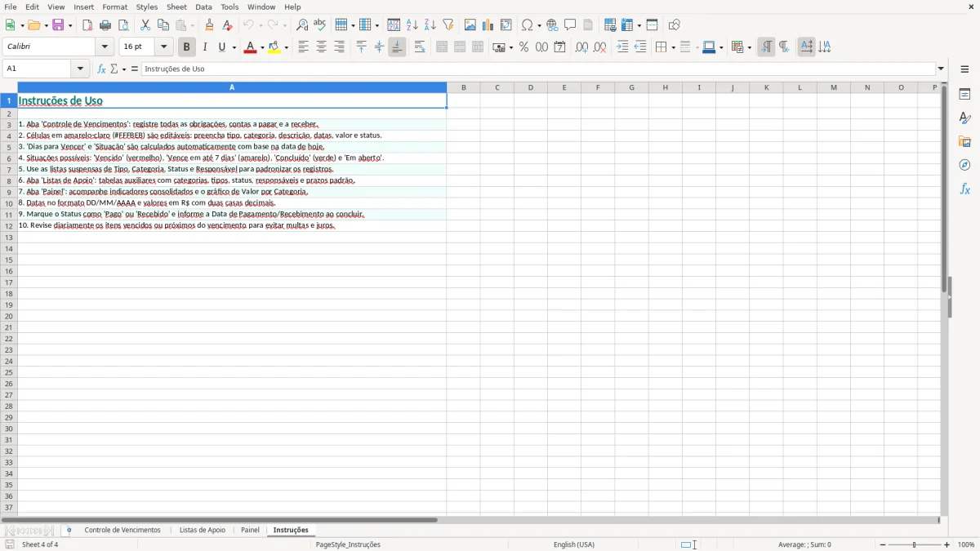Click the zoom out minus button
This screenshot has width=980, height=551.
pyautogui.click(x=883, y=544)
